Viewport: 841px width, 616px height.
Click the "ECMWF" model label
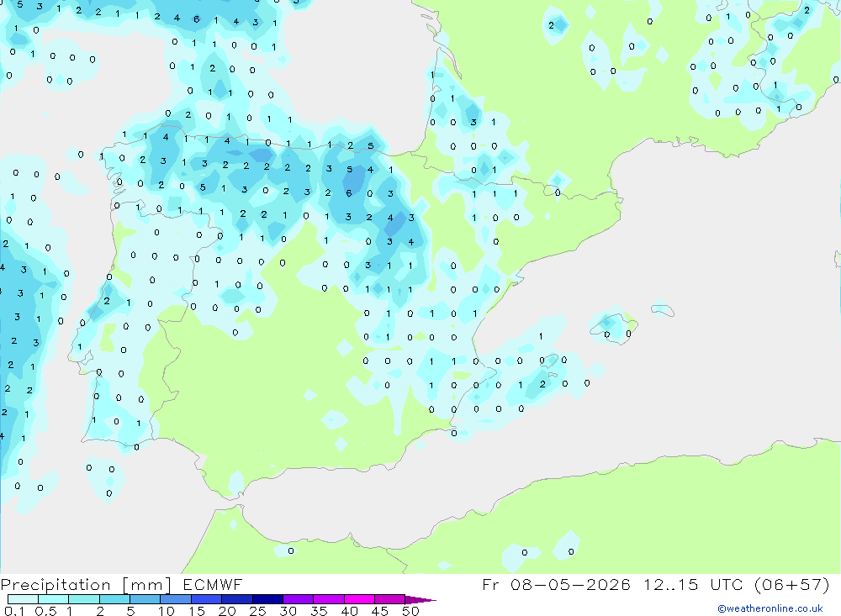213,584
